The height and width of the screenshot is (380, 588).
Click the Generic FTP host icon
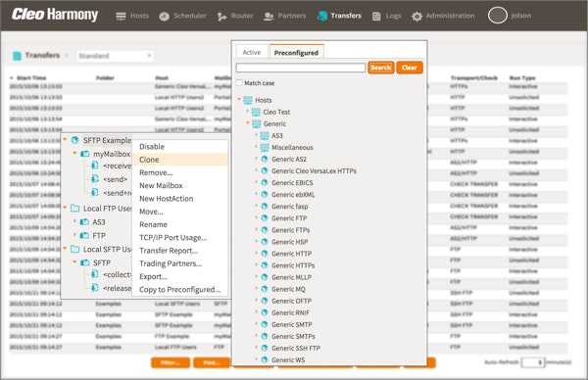pos(265,218)
